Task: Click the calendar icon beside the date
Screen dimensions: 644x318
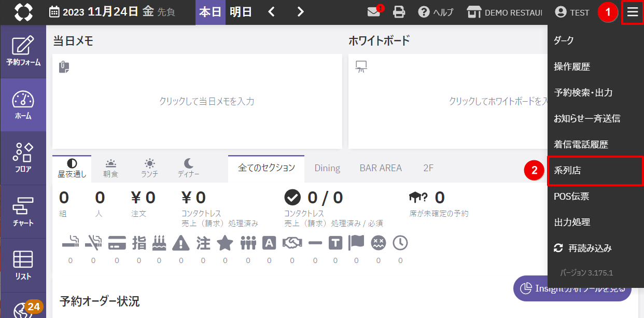Action: [54, 12]
